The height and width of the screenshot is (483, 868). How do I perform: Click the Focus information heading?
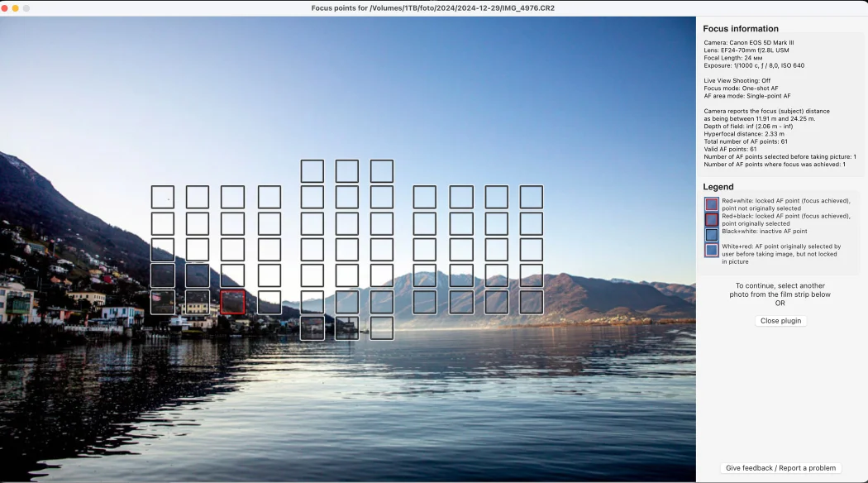(x=741, y=29)
